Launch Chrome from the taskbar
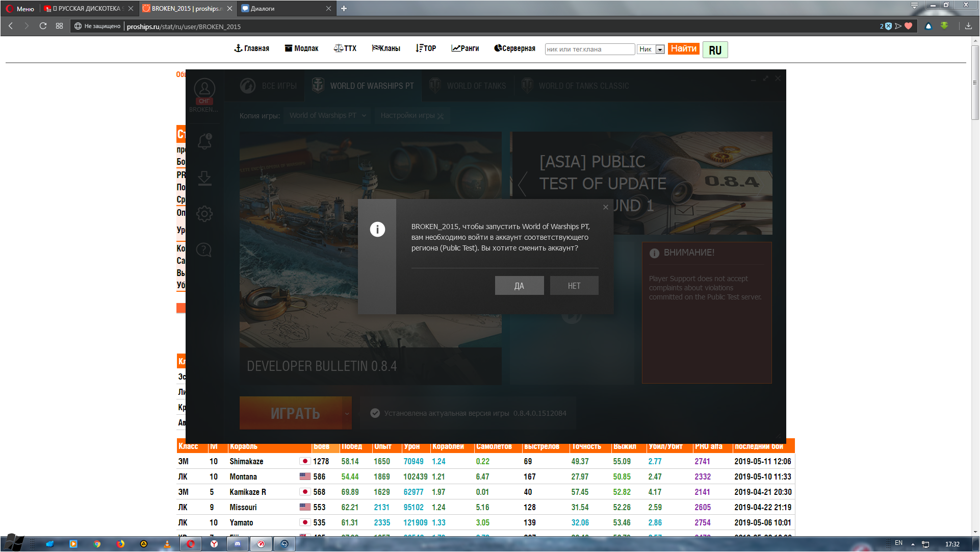This screenshot has height=552, width=980. click(x=97, y=544)
